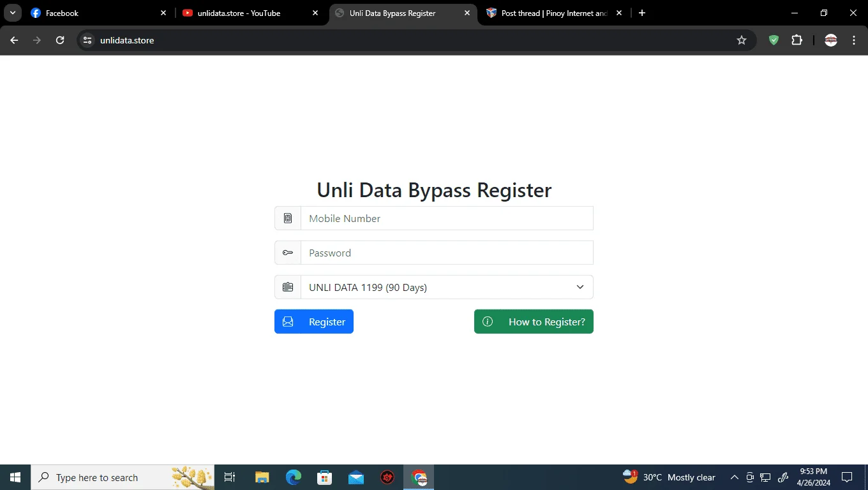Reload the current page
Viewport: 868px width, 490px height.
point(60,40)
